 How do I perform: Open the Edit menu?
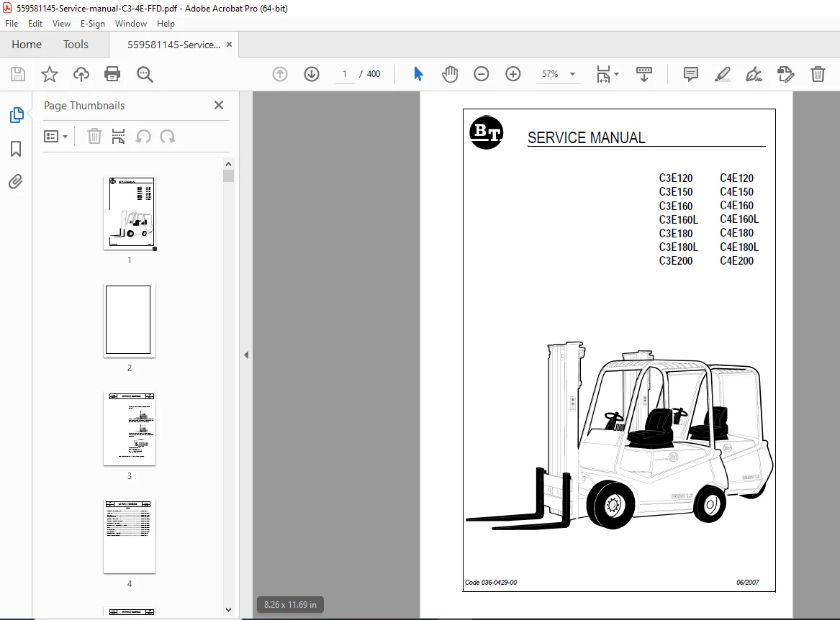click(35, 24)
